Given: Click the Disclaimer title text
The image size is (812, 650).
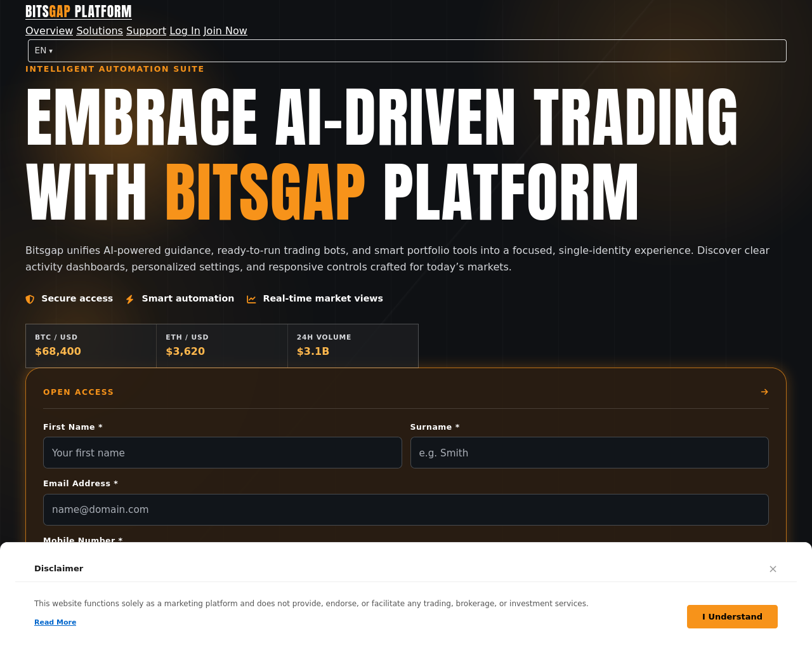Looking at the screenshot, I should [58, 569].
